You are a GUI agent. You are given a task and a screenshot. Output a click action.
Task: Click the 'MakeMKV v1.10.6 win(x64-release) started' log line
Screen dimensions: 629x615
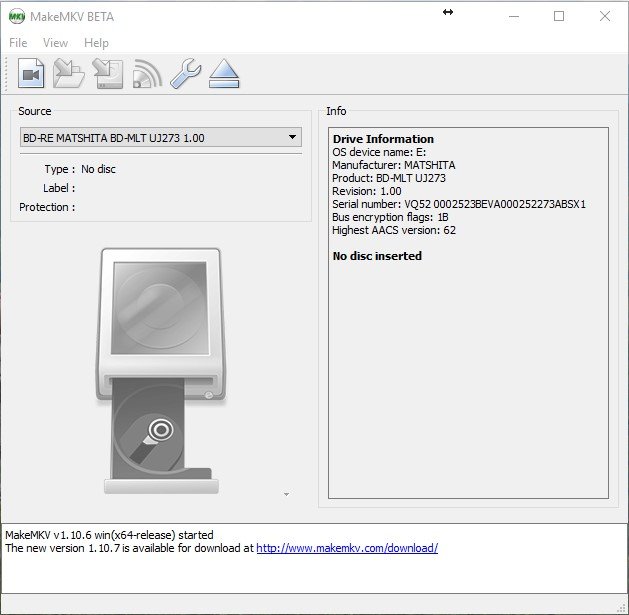109,535
